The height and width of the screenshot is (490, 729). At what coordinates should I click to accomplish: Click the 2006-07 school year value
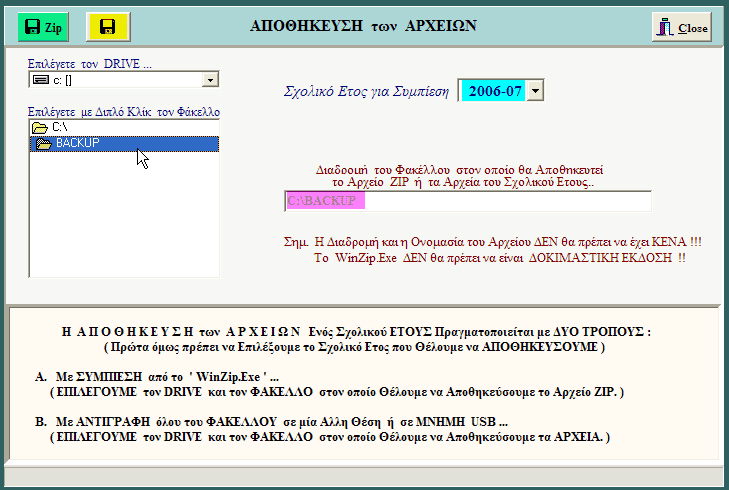tap(492, 91)
